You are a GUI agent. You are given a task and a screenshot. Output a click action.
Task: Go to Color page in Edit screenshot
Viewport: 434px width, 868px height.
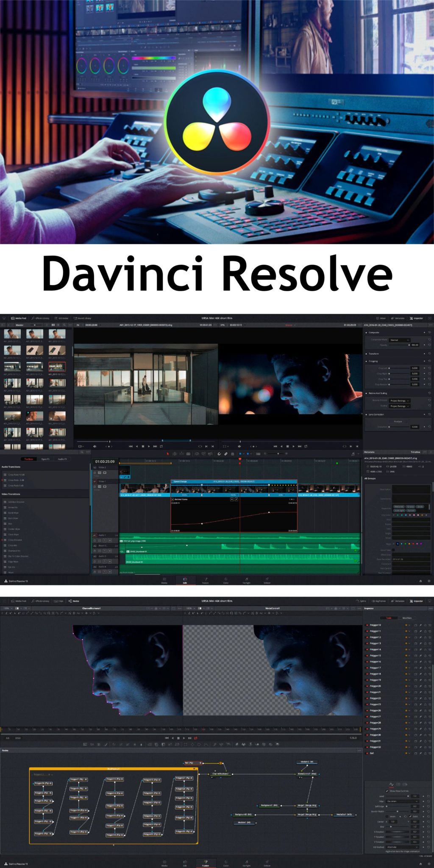pyautogui.click(x=226, y=580)
